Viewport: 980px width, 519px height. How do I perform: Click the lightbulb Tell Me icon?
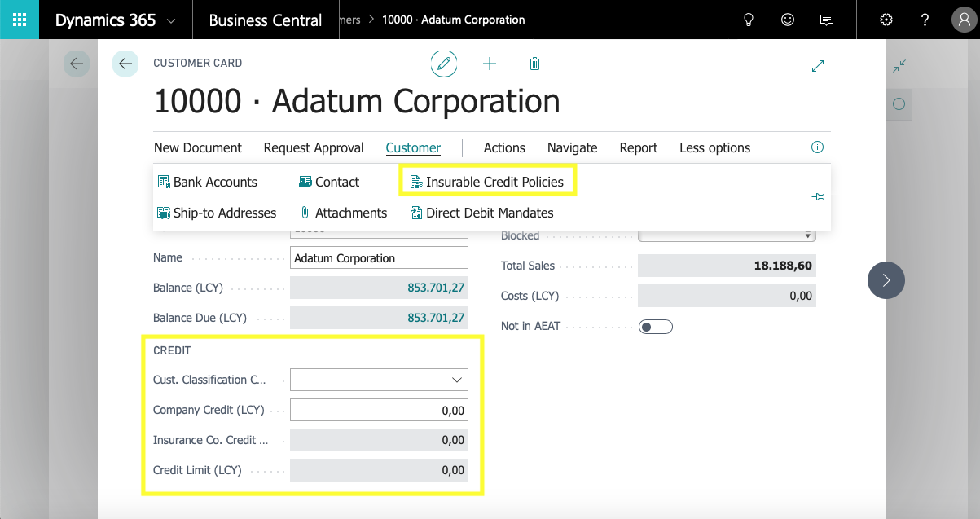tap(749, 20)
